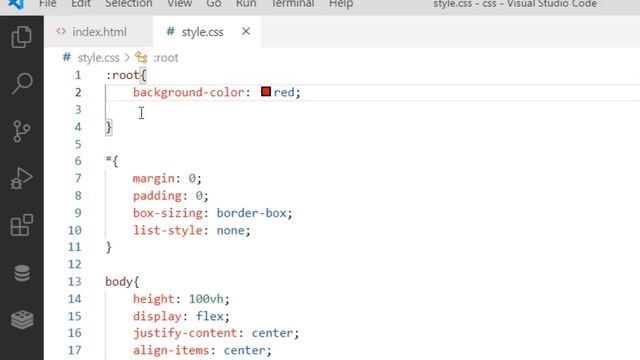
Task: Click the CSS hash icon on style.css tab
Action: (x=171, y=31)
